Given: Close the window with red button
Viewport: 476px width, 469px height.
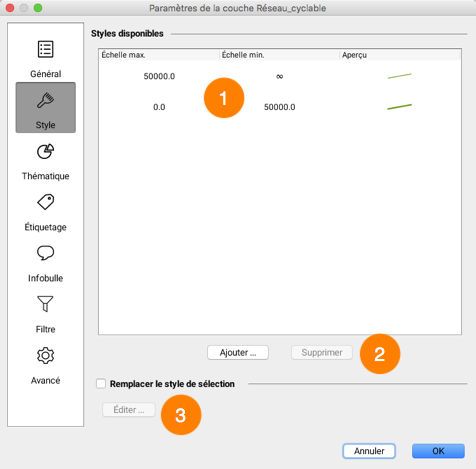Looking at the screenshot, I should (10, 8).
